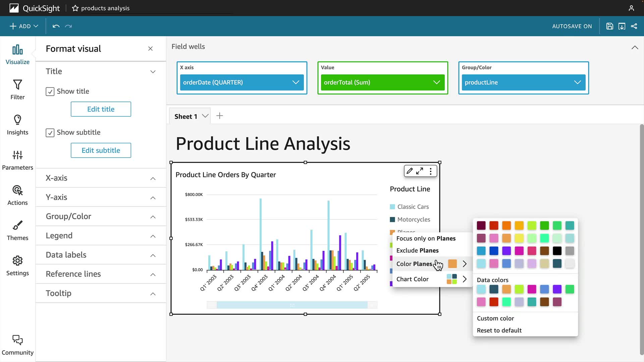Open the Parameters sliders panel

(x=17, y=160)
